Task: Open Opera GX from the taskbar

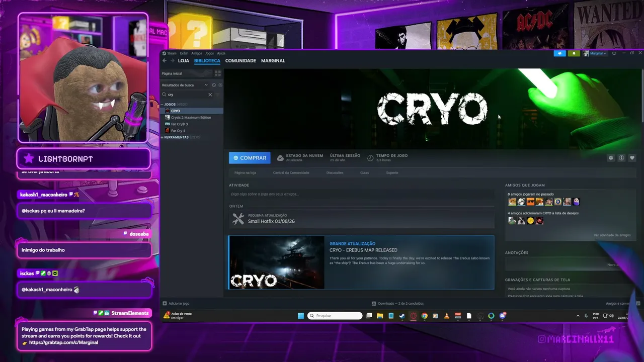Action: coord(413,316)
